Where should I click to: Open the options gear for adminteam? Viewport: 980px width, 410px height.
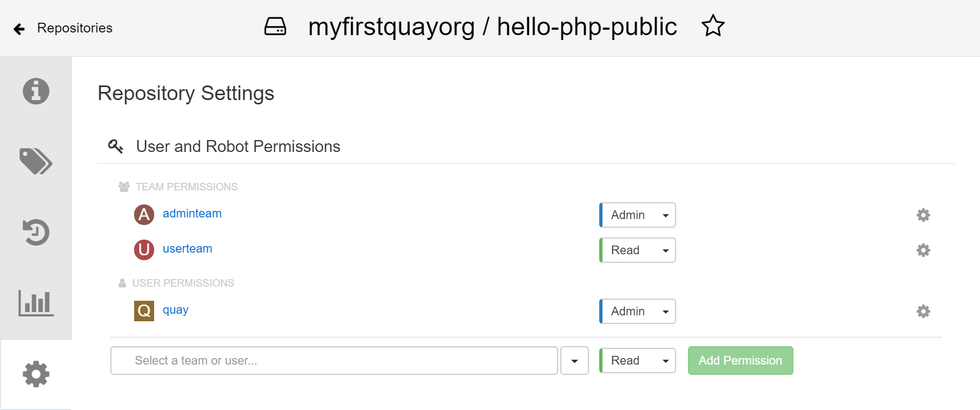923,215
